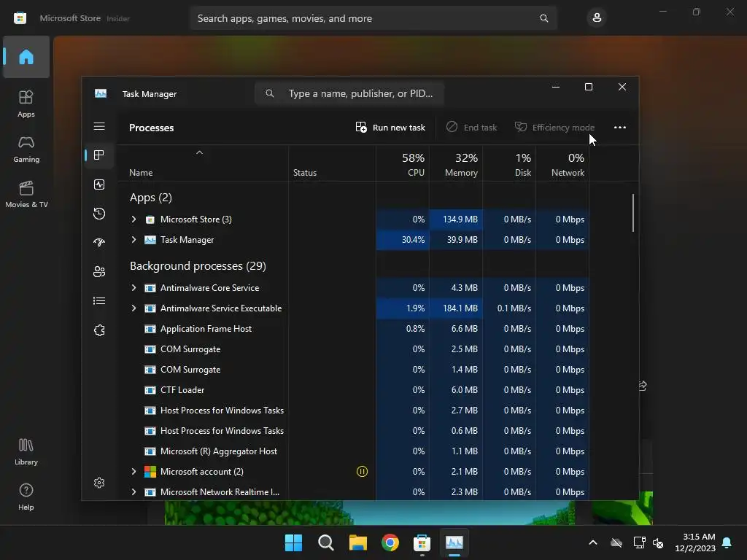The height and width of the screenshot is (560, 747).
Task: Expand the Microsoft Store (3) process group
Action: 134,219
